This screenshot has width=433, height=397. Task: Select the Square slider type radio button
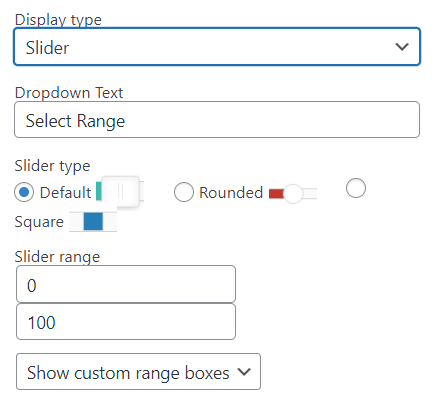(356, 188)
